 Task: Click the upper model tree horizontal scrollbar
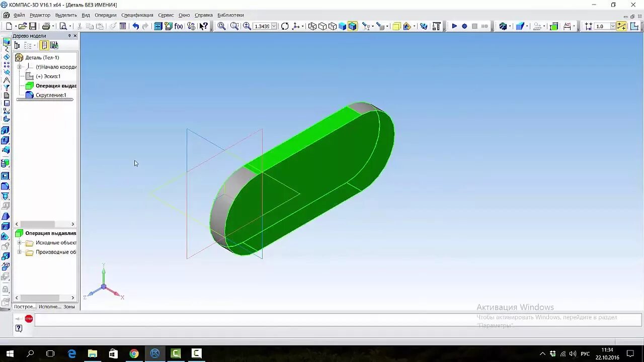(x=45, y=224)
